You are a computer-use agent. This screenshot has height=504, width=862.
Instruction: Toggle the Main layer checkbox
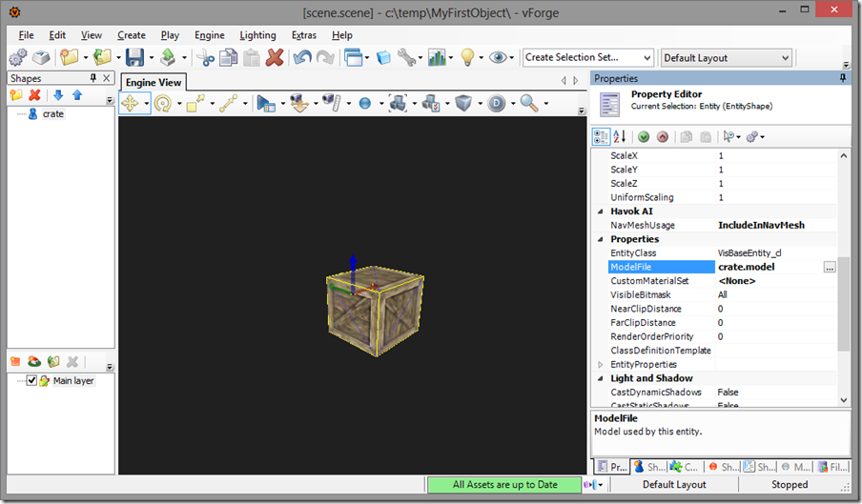[31, 380]
